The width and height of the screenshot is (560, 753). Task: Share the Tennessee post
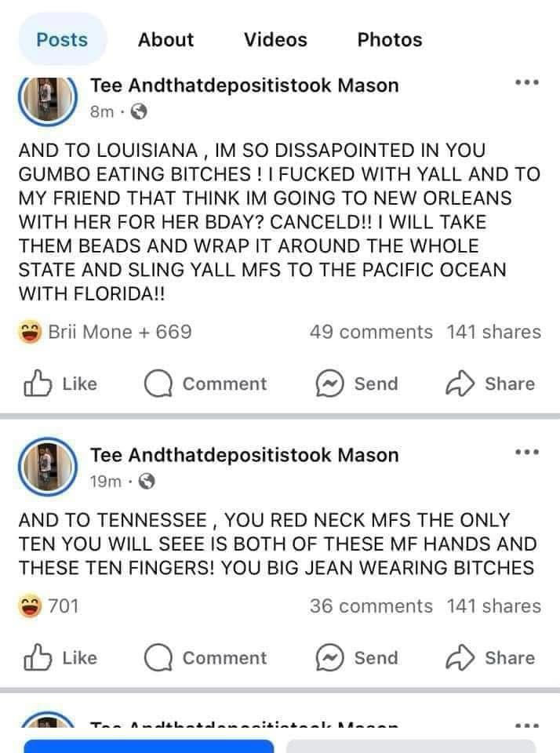[x=490, y=657]
